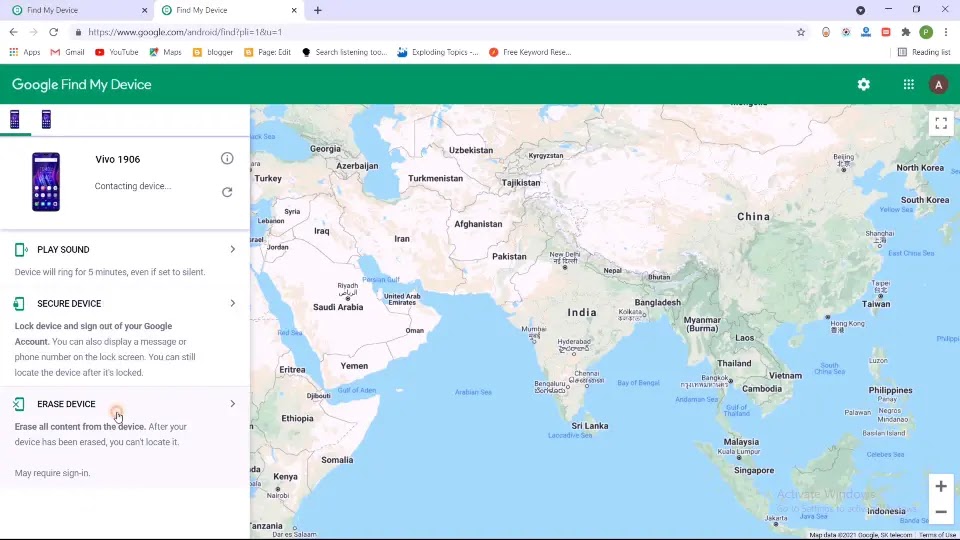
Task: Go back in the browser
Action: coord(13,32)
